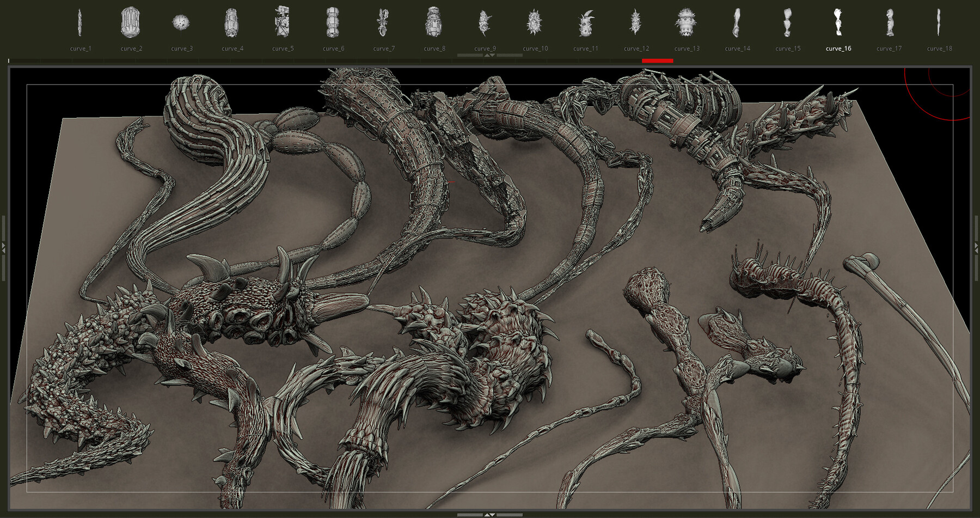
Task: Click the red progress indicator below curve_12
Action: [658, 60]
